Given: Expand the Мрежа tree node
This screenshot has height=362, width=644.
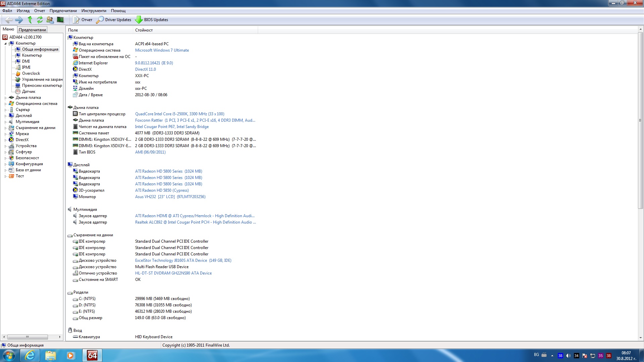Looking at the screenshot, I should click(5, 134).
